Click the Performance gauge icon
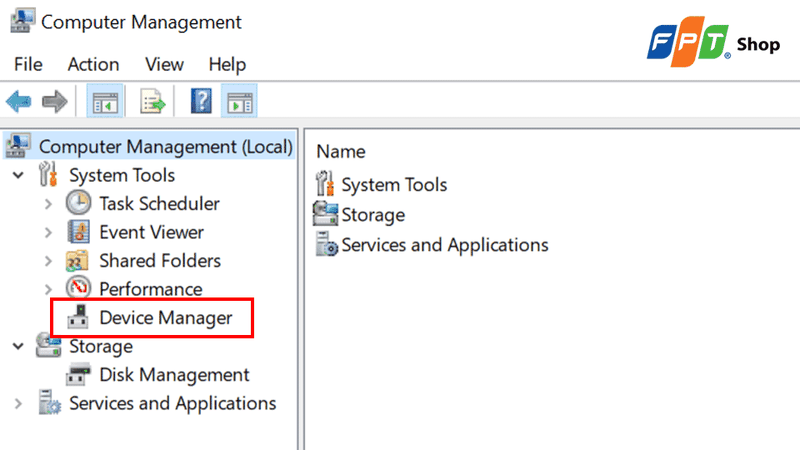800x450 pixels. point(78,288)
